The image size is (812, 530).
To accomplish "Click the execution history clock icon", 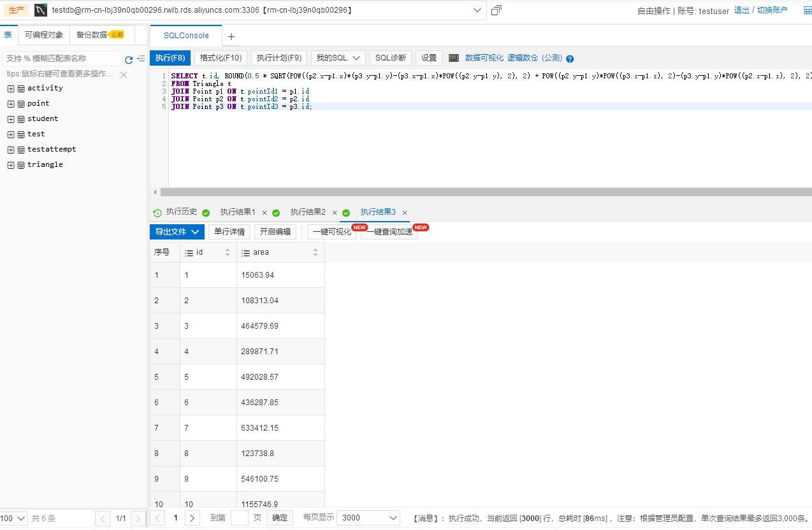I will pyautogui.click(x=157, y=213).
